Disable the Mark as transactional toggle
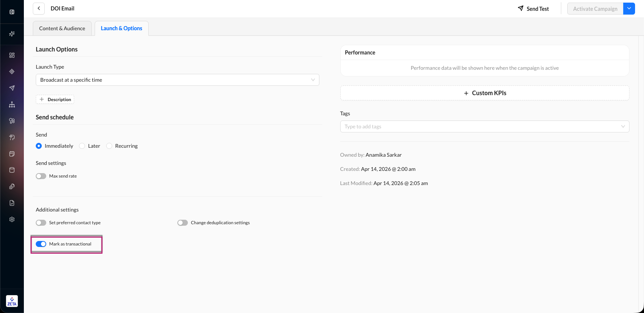The height and width of the screenshot is (313, 644). pos(41,244)
